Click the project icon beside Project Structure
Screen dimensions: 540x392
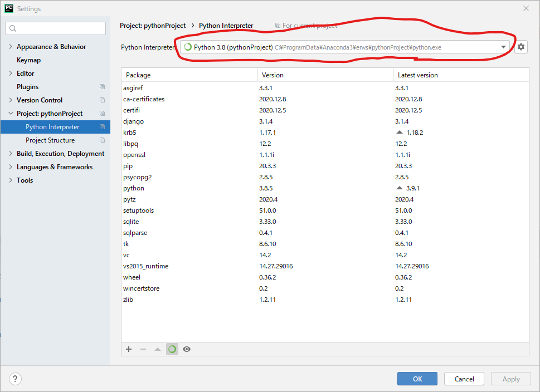click(103, 140)
